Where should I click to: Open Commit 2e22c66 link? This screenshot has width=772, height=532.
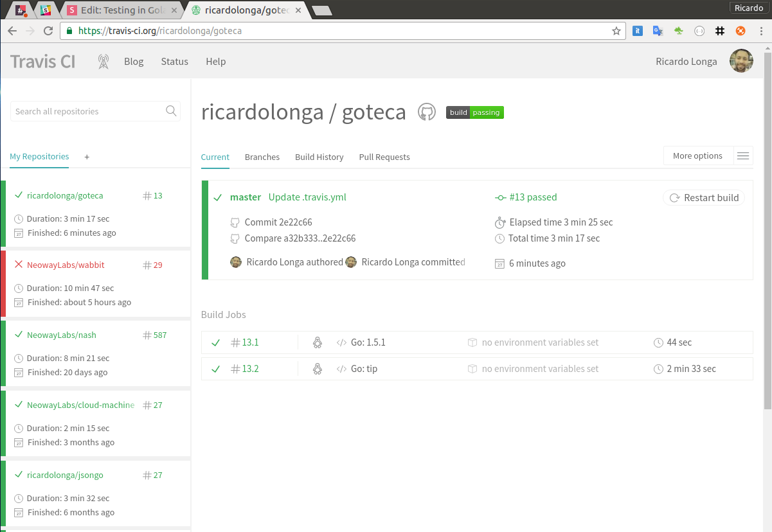(x=278, y=222)
